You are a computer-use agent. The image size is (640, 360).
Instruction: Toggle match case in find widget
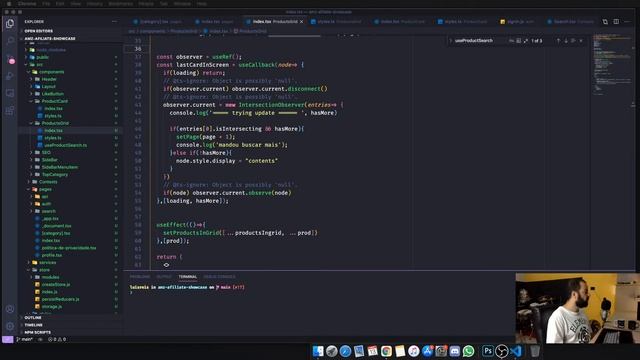pos(511,41)
